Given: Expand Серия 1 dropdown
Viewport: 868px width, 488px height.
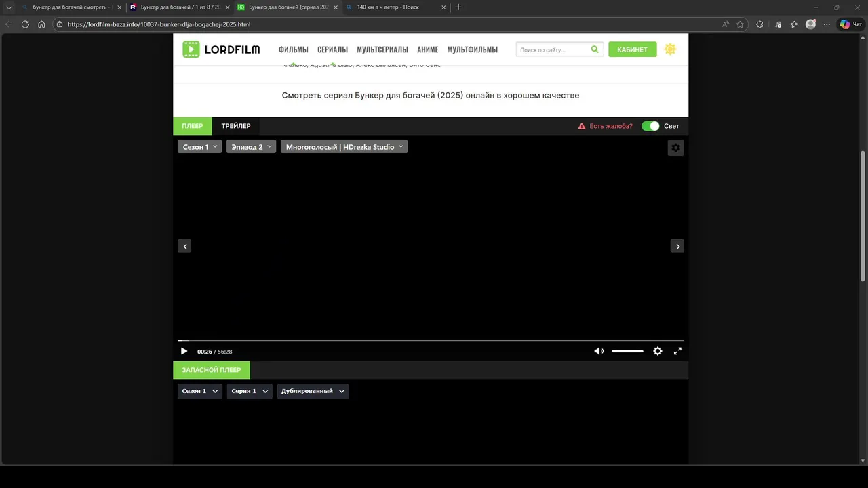Looking at the screenshot, I should click(x=250, y=391).
